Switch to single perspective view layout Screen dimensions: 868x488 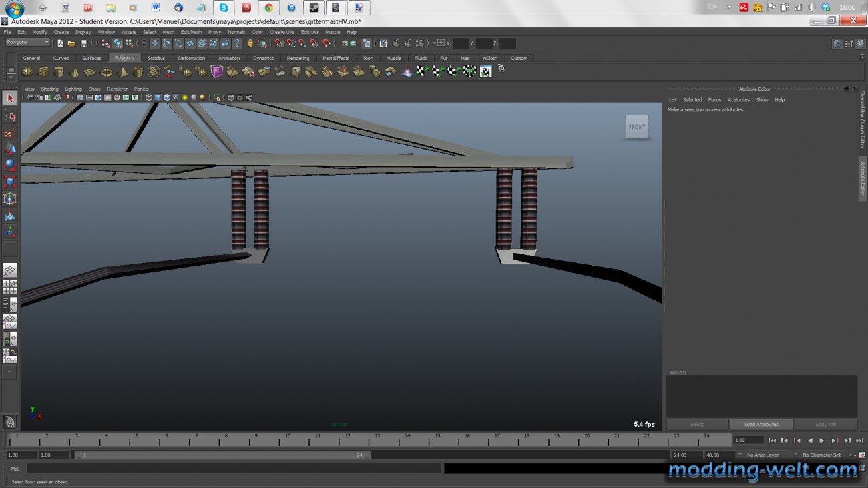tap(10, 270)
